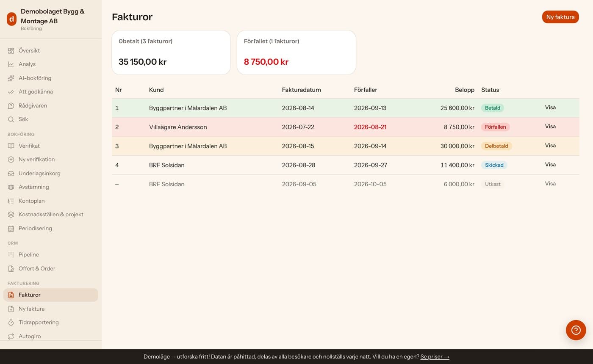Image resolution: width=593 pixels, height=364 pixels.
Task: Click the Ny verifikation plus icon
Action: [x=11, y=160]
